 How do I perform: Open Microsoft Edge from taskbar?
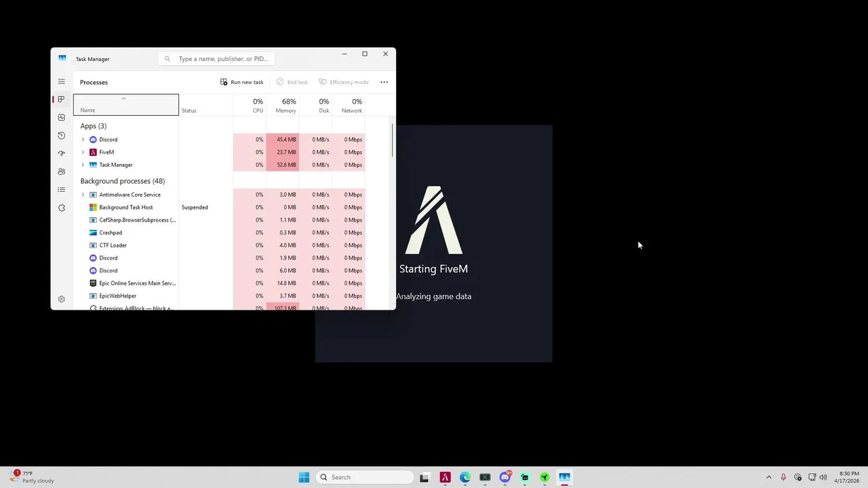coord(465,477)
